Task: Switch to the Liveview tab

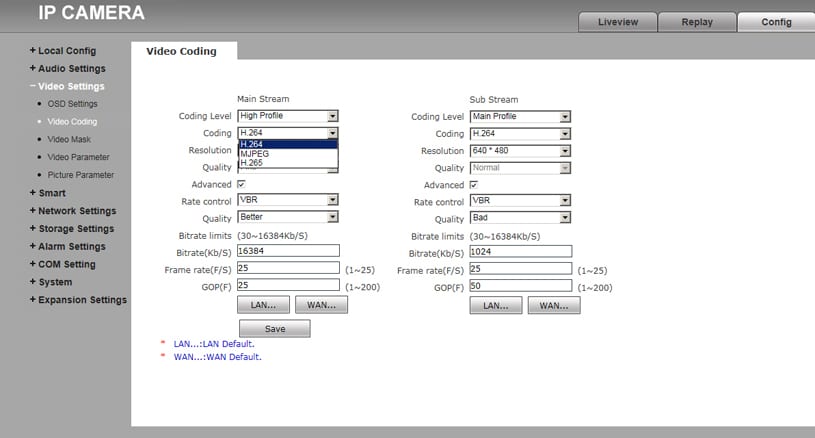Action: (x=617, y=22)
